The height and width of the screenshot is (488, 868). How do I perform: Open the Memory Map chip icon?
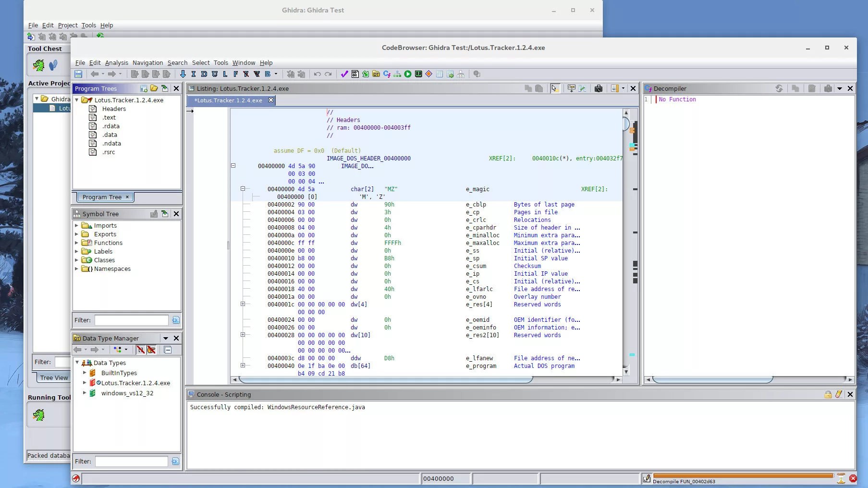point(418,74)
